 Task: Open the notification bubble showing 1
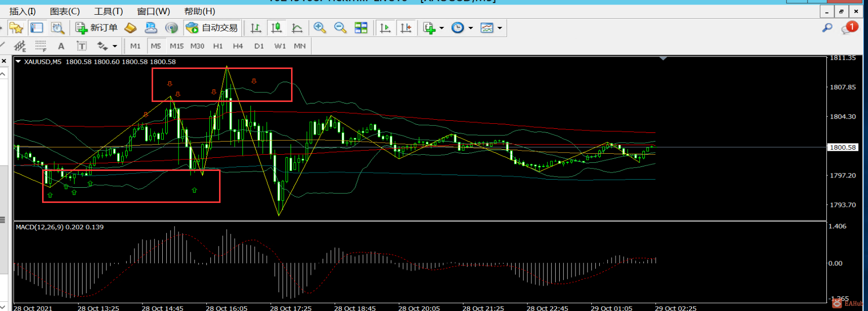[x=849, y=28]
